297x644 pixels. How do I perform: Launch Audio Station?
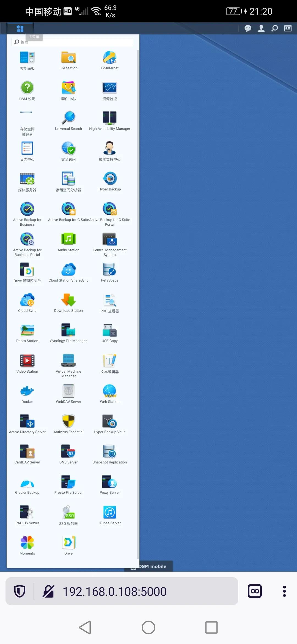pos(68,242)
